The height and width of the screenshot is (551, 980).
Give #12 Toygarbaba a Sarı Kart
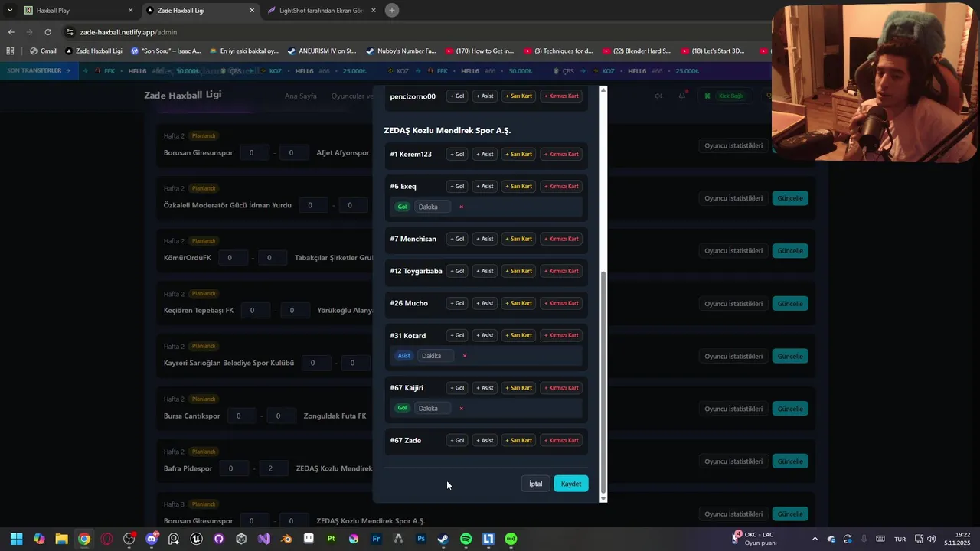pyautogui.click(x=518, y=271)
